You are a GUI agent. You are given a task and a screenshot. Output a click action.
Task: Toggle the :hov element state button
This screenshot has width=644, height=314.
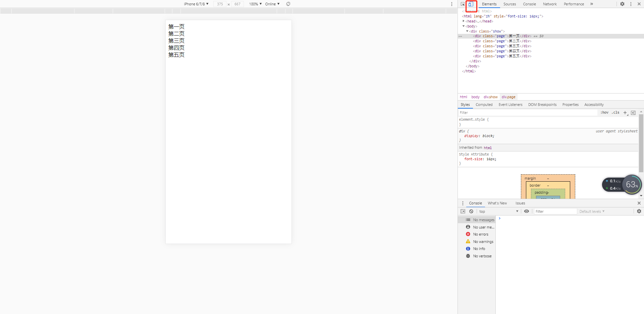(604, 113)
